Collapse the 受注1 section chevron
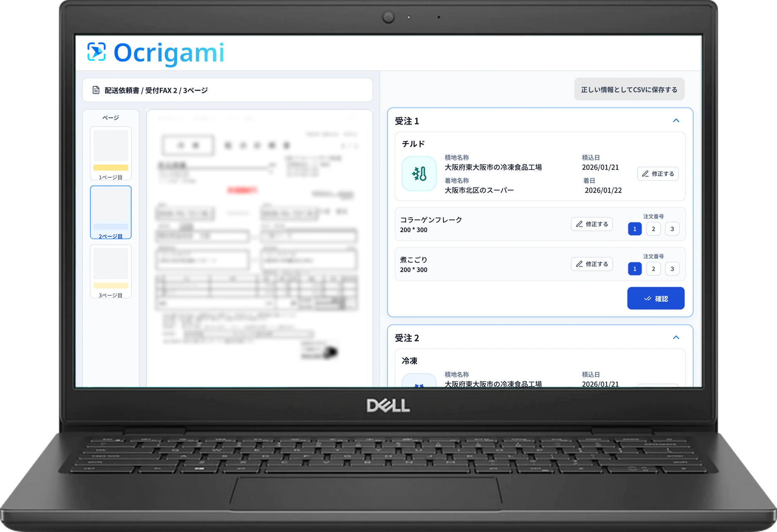Viewport: 777px width, 532px height. pyautogui.click(x=676, y=121)
